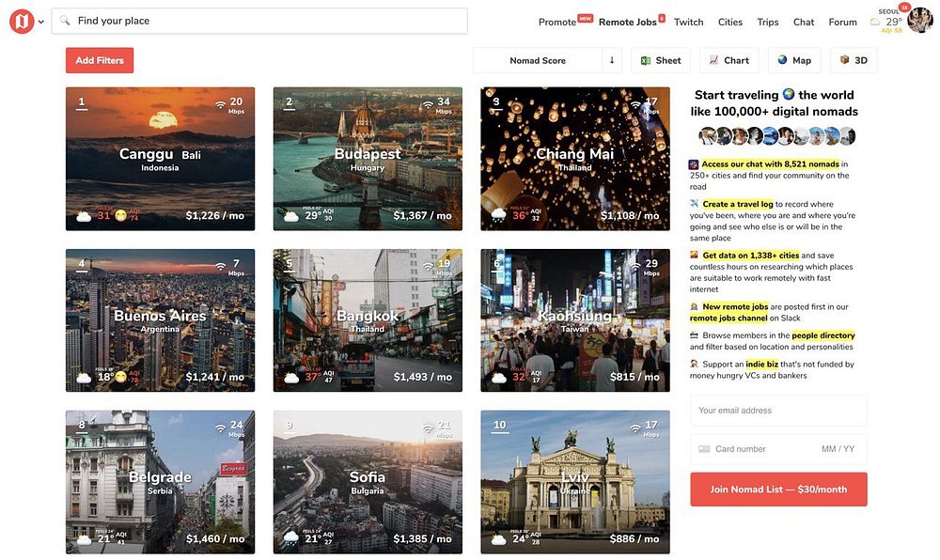Focus the Your email address field
The height and width of the screenshot is (560, 940).
click(778, 411)
